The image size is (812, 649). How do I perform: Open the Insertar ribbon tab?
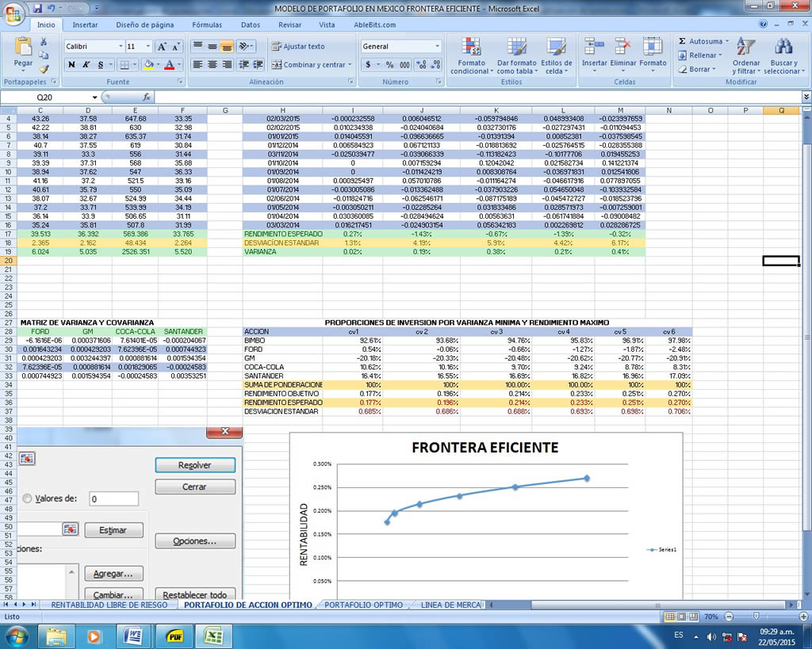[x=85, y=25]
